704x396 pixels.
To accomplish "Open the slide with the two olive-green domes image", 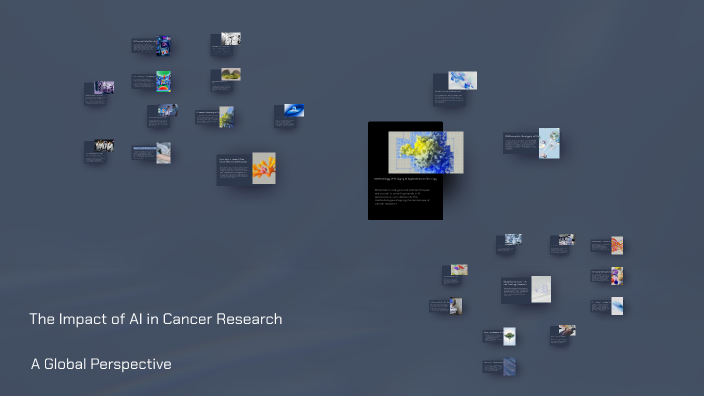I will pyautogui.click(x=226, y=80).
